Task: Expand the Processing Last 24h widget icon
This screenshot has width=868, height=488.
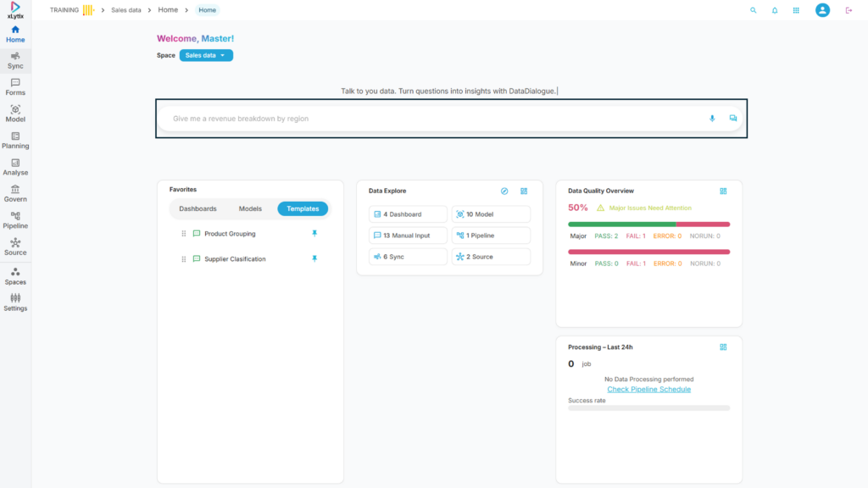Action: tap(723, 347)
